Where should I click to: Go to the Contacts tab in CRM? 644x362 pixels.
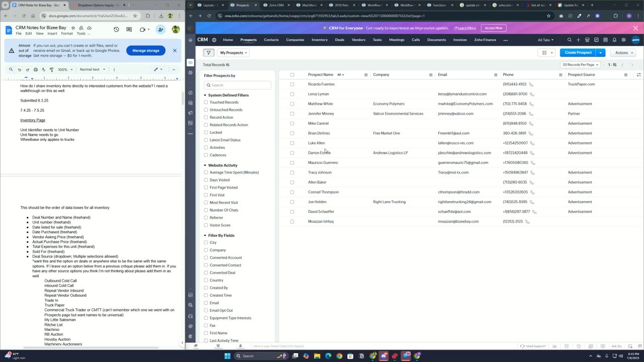coord(271,40)
